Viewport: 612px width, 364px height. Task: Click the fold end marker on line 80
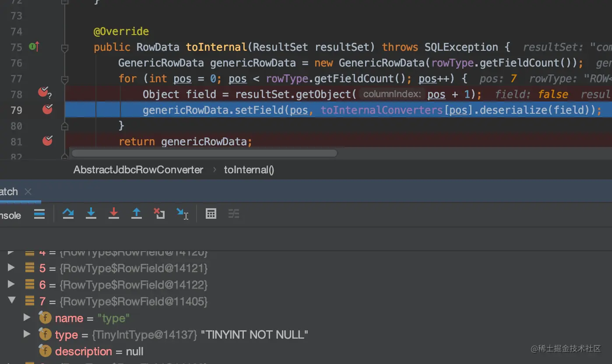pyautogui.click(x=65, y=126)
